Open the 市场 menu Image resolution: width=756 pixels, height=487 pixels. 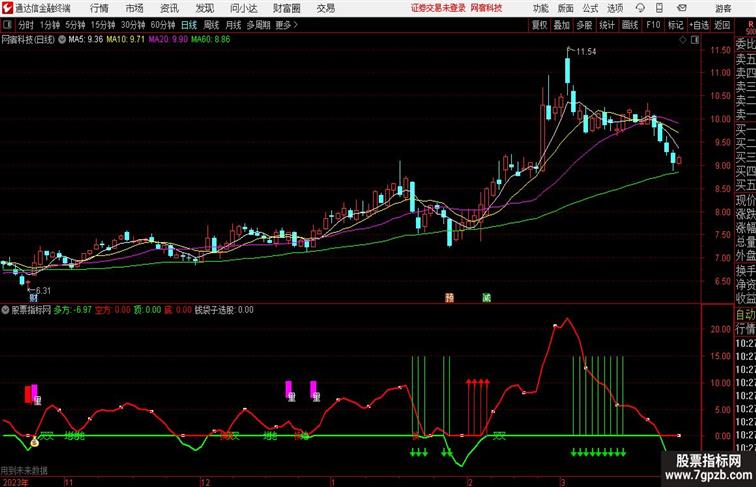[x=135, y=8]
